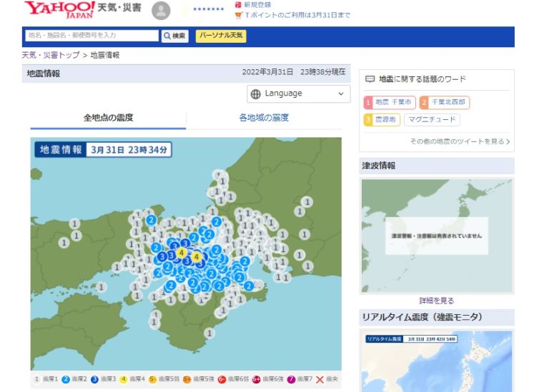Open the リアルタイム震度 map thumbnail
Viewport: 549px width, 392px height.
436,361
